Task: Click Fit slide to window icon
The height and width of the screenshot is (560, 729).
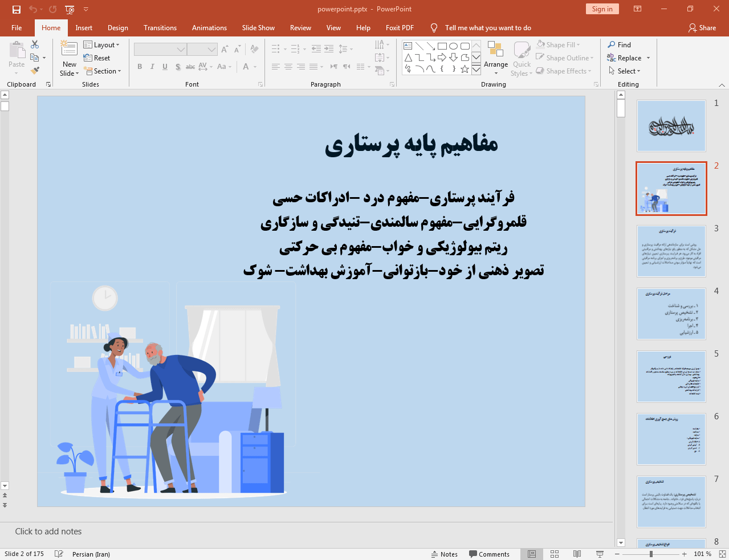Action: point(722,554)
